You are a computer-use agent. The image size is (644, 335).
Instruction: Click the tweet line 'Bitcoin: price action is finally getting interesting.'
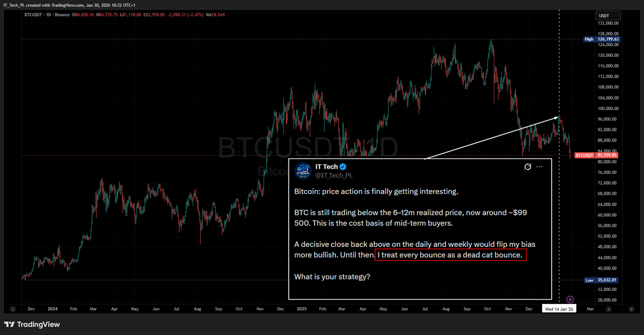pyautogui.click(x=377, y=192)
